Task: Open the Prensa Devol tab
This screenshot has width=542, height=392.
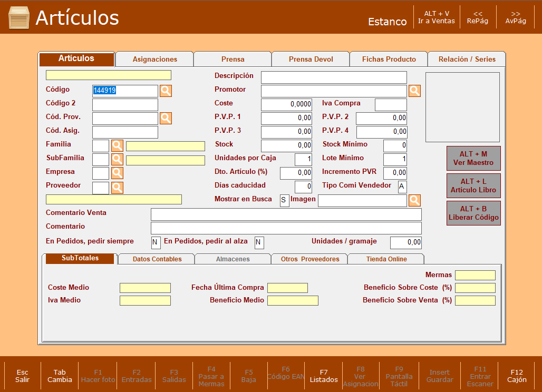Action: (x=311, y=59)
